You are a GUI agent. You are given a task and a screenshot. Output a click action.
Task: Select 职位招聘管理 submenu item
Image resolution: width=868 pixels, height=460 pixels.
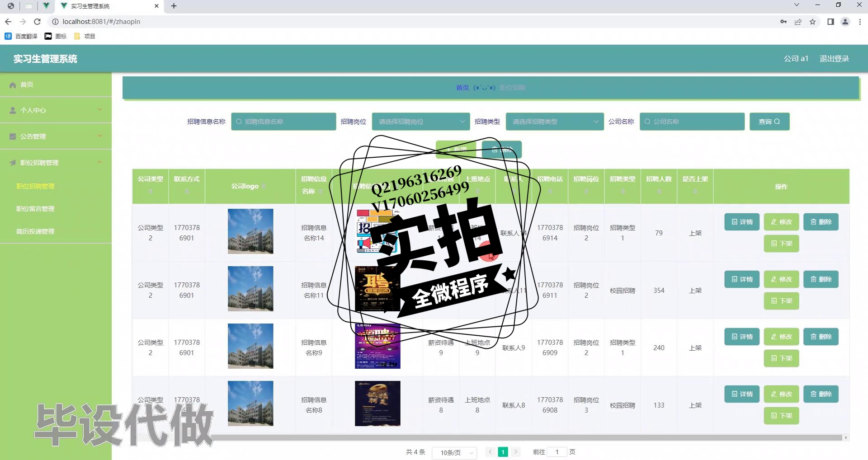35,186
